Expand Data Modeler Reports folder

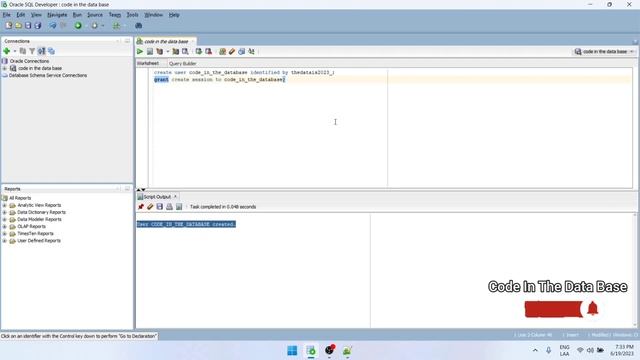click(x=4, y=219)
